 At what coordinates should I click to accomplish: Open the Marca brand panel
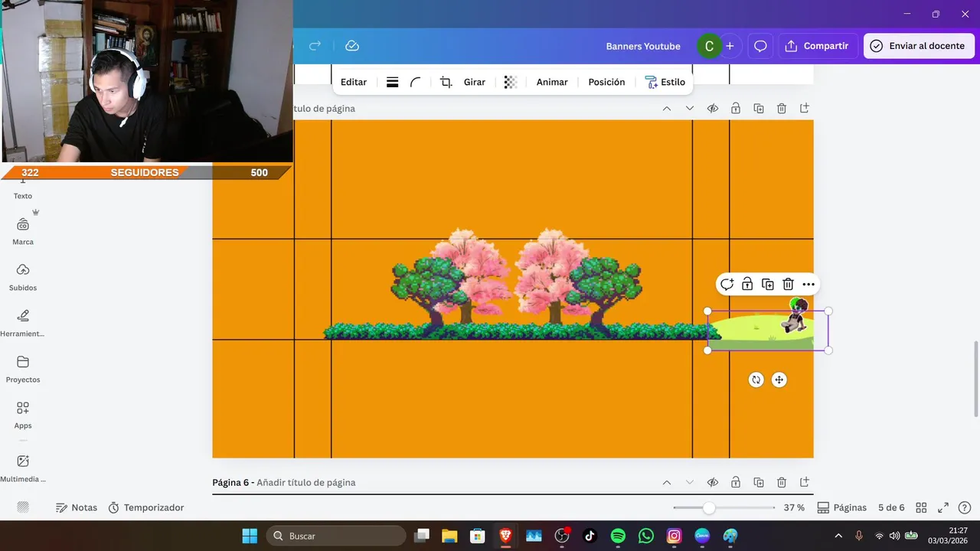[23, 232]
